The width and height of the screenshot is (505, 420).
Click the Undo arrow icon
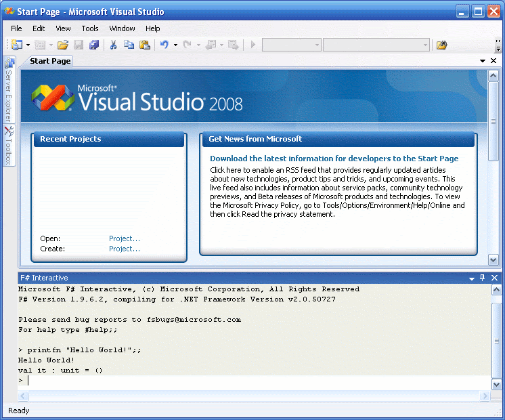pos(164,45)
